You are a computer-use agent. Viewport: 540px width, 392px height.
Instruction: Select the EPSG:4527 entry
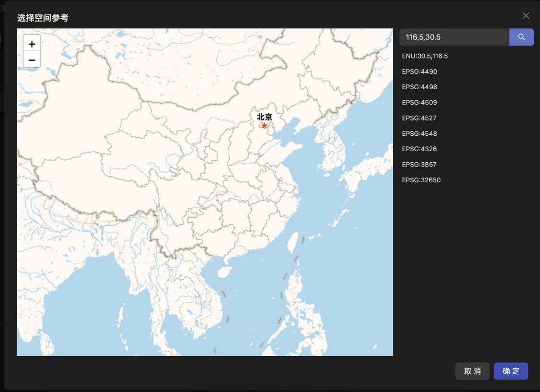420,118
